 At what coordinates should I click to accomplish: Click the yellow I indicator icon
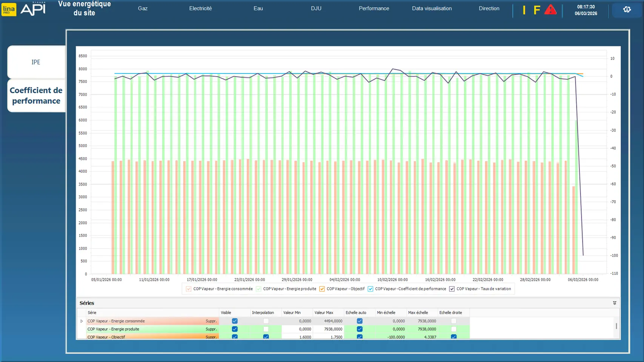tap(524, 10)
